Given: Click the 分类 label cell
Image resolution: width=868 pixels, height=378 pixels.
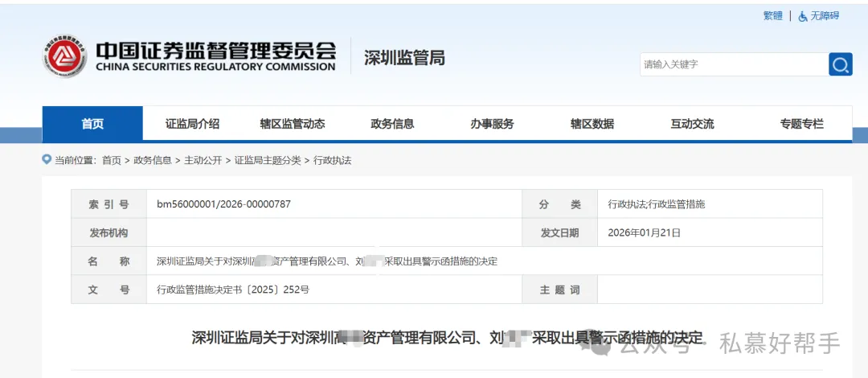Looking at the screenshot, I should point(559,204).
